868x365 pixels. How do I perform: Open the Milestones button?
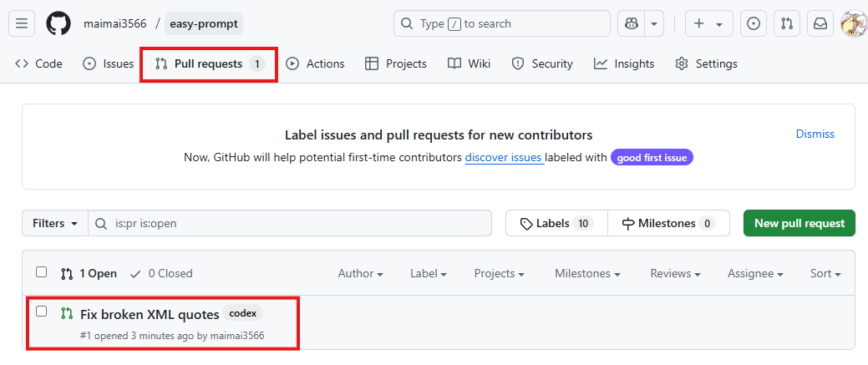[668, 223]
